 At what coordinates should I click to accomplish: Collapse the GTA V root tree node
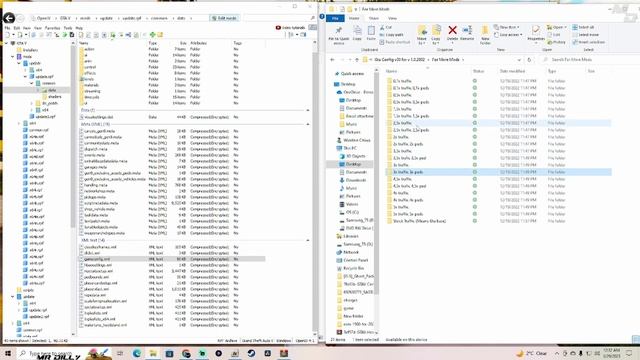6,43
